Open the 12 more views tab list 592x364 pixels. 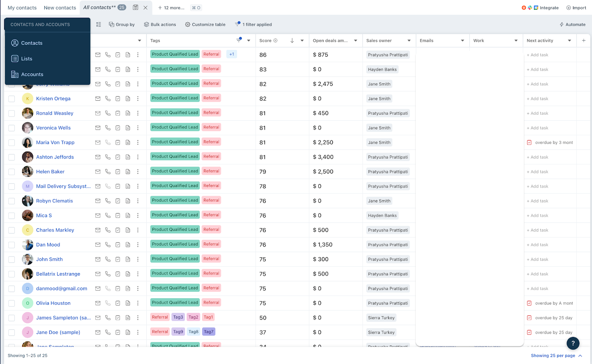171,8
